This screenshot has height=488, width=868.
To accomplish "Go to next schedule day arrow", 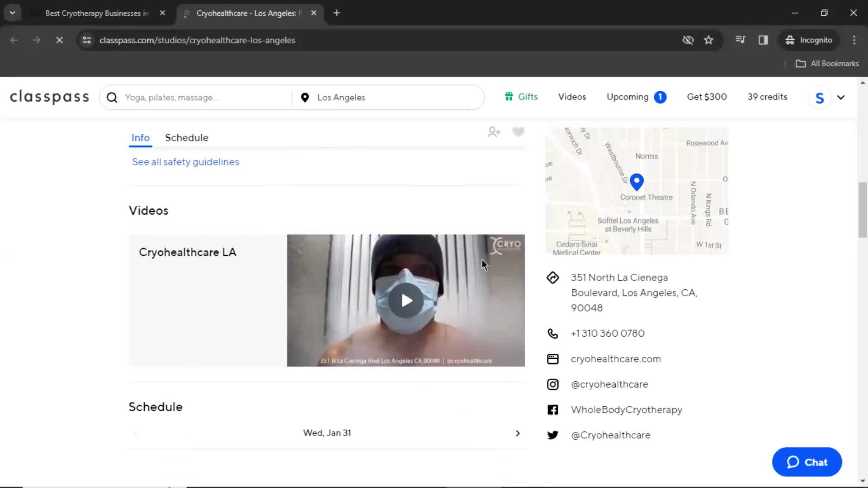I will coord(518,433).
